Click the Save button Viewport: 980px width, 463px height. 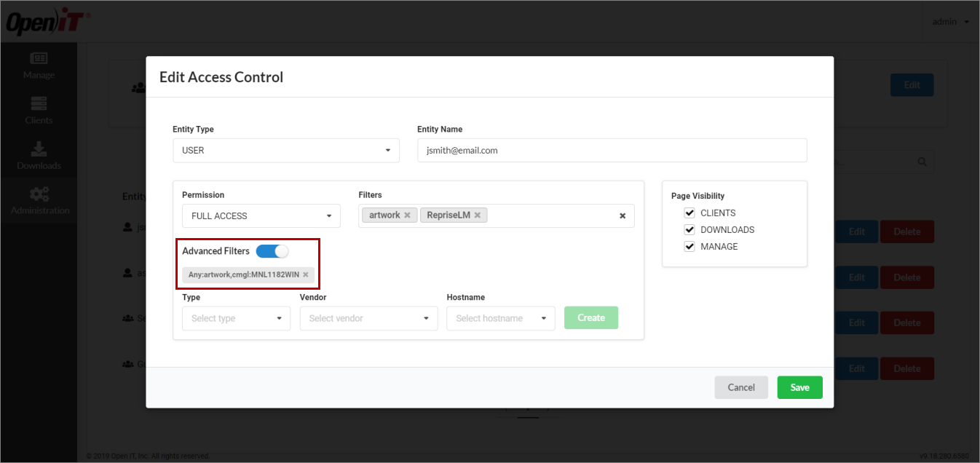(799, 387)
